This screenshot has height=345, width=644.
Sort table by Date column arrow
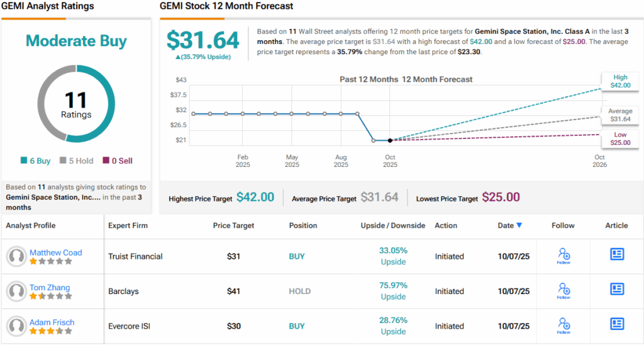pyautogui.click(x=519, y=225)
